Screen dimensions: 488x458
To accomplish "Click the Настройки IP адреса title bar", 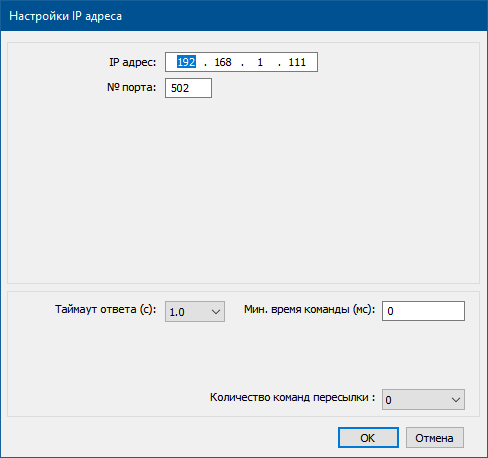I will click(x=244, y=16).
